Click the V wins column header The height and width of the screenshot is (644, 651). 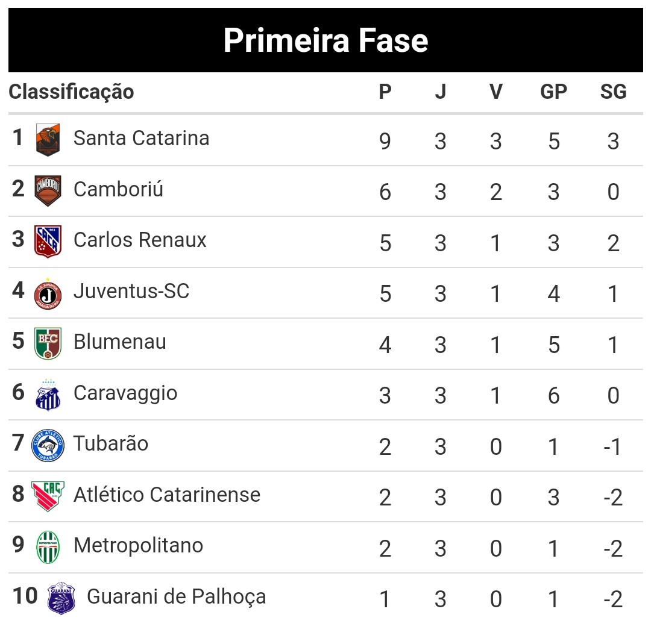495,92
